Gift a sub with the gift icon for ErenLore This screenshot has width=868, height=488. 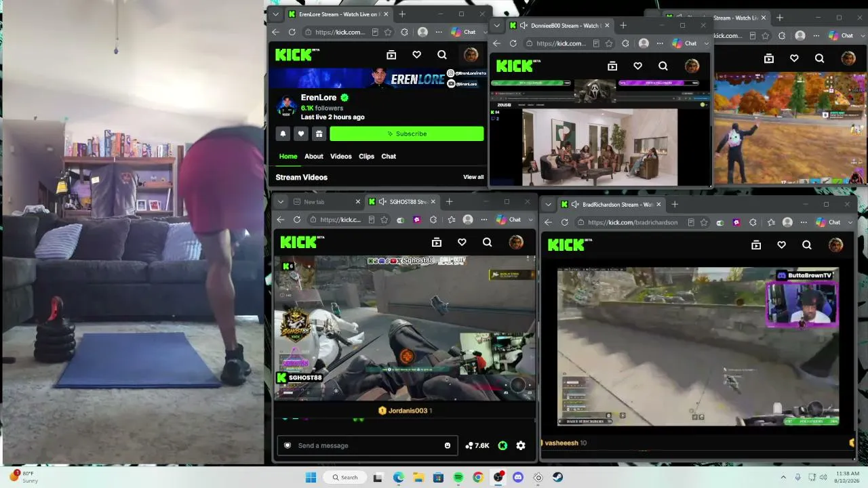(x=319, y=134)
